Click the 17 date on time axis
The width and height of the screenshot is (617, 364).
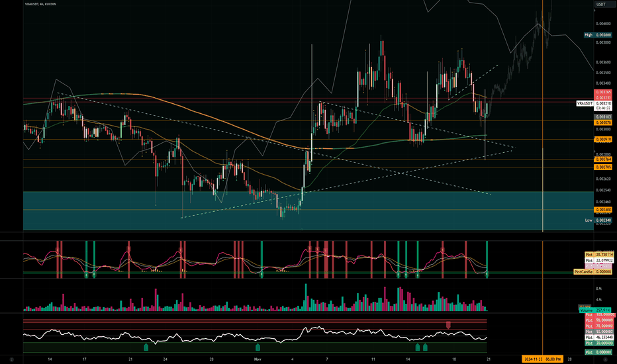84,359
